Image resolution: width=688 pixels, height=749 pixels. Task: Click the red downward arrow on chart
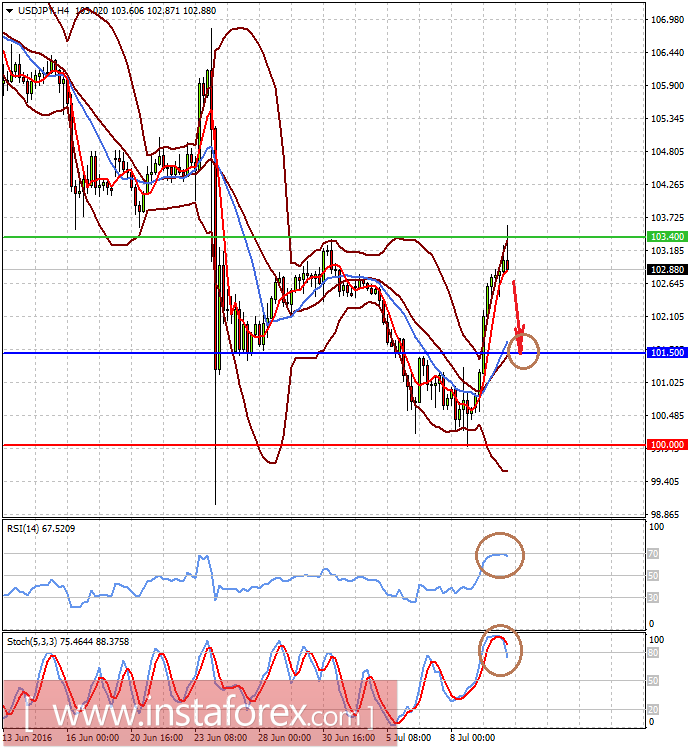(x=518, y=317)
